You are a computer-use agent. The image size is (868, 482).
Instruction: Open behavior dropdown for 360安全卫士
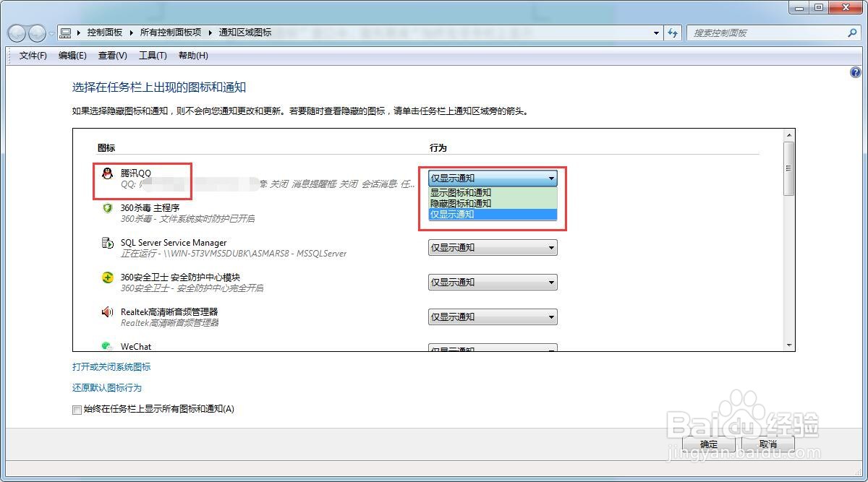coord(493,282)
